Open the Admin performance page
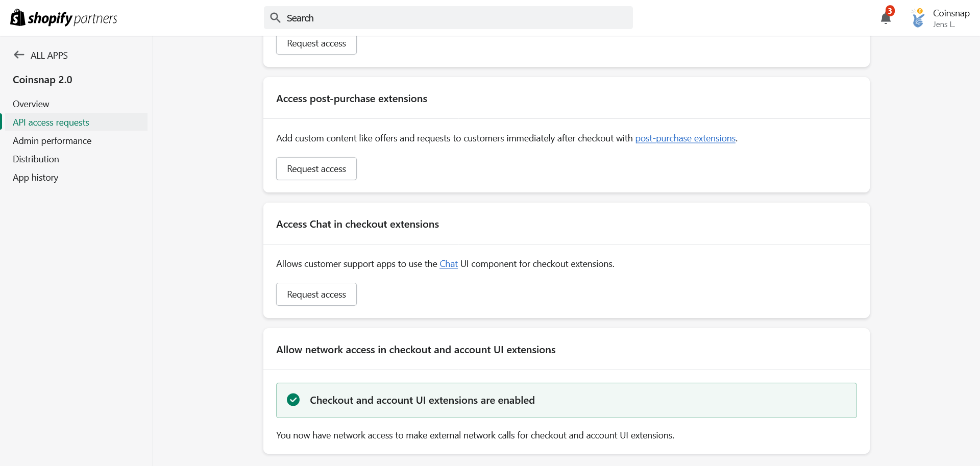Image resolution: width=980 pixels, height=466 pixels. pyautogui.click(x=52, y=141)
